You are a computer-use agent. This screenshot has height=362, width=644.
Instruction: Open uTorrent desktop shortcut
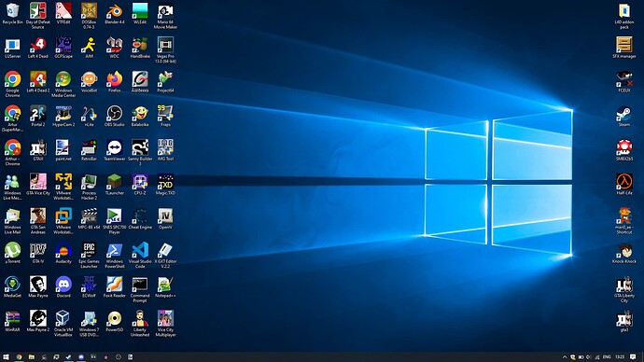coord(12,253)
